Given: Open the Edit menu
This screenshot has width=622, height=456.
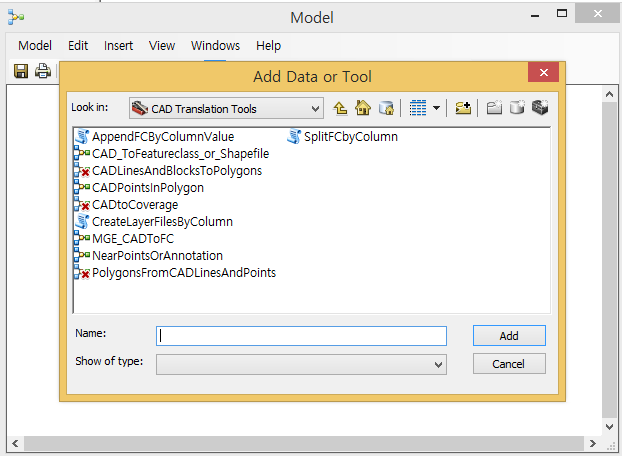Looking at the screenshot, I should 78,46.
